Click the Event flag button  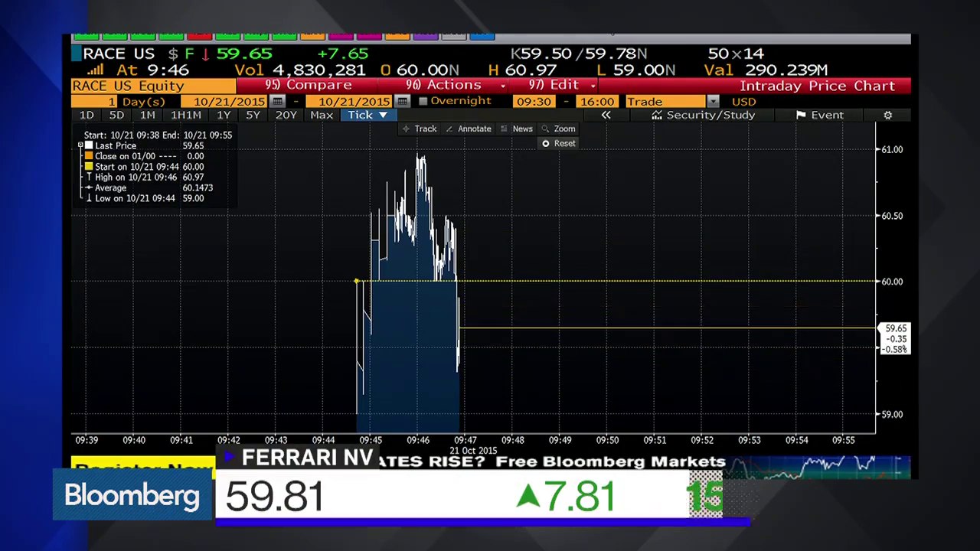click(x=820, y=115)
